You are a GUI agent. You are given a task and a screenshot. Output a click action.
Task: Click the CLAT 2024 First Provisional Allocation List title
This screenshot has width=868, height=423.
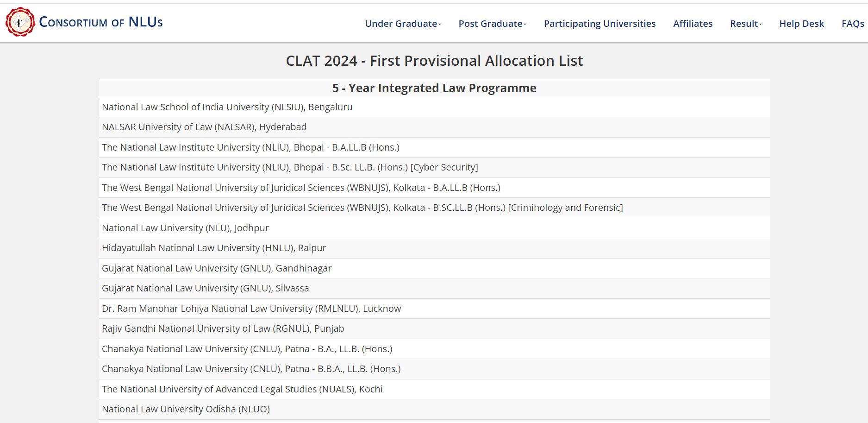click(x=434, y=61)
